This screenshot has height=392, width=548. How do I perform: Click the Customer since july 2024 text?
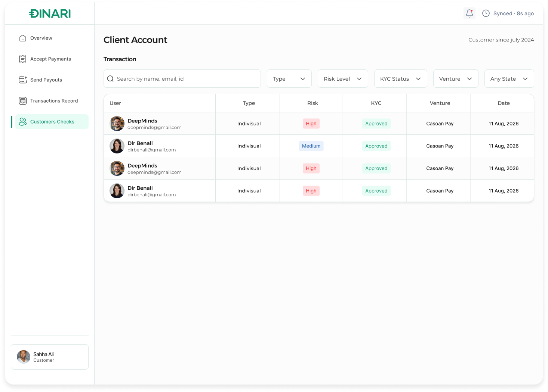tap(501, 40)
